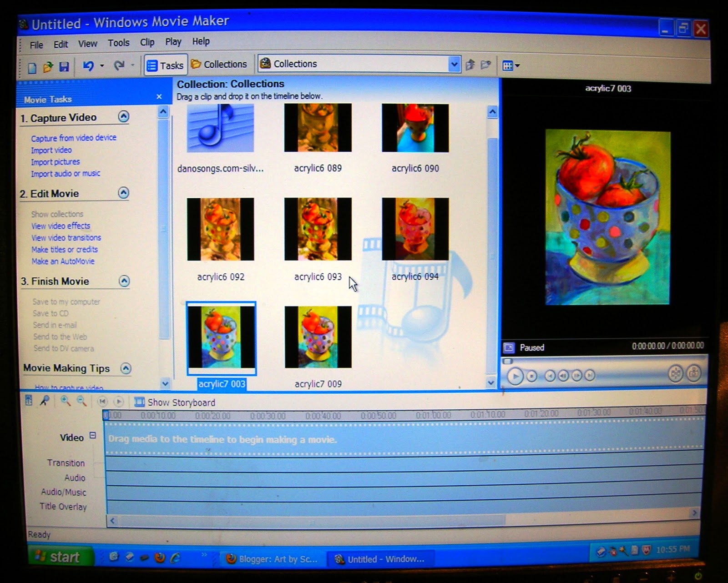This screenshot has height=583, width=728.
Task: Select the danosongs.com audio clip
Action: click(220, 128)
